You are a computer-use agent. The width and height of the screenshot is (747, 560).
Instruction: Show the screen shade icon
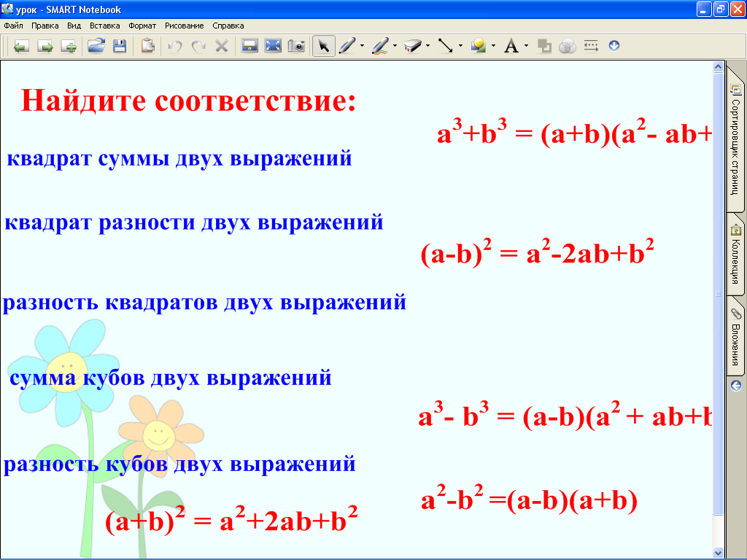click(249, 46)
